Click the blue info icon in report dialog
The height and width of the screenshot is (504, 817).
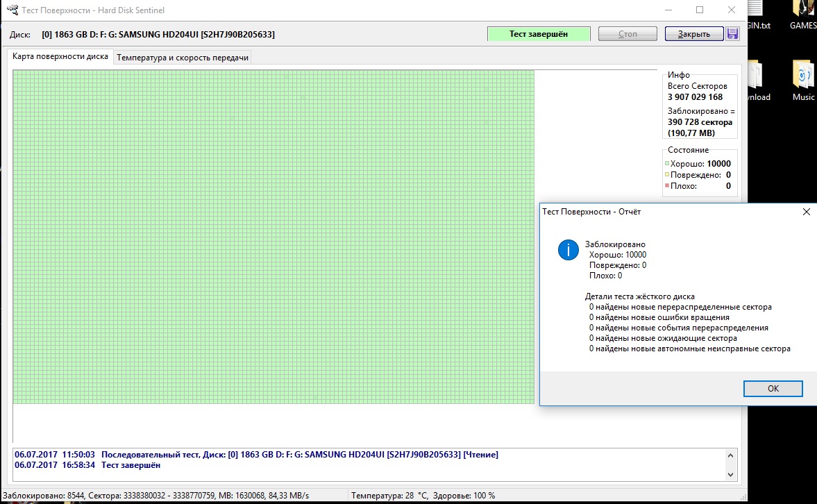(568, 250)
